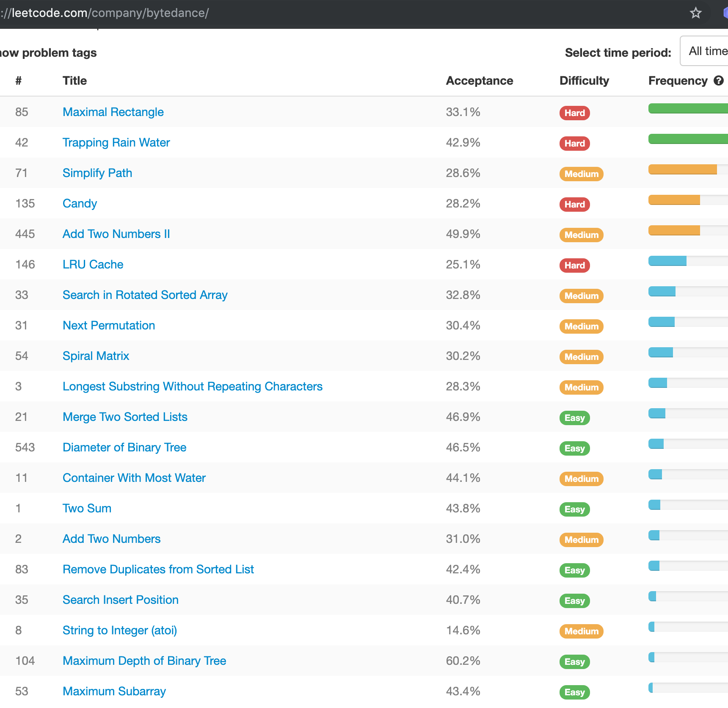
Task: Click the Hard badge for Candy
Action: (574, 205)
